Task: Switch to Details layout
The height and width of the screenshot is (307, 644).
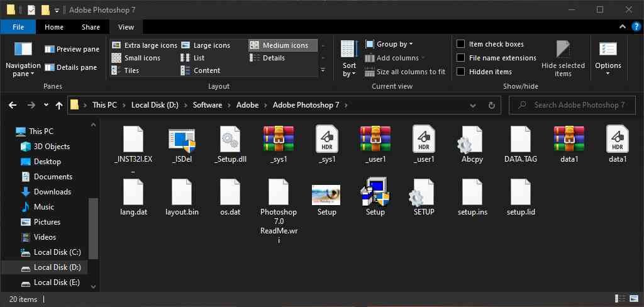Action: point(267,58)
